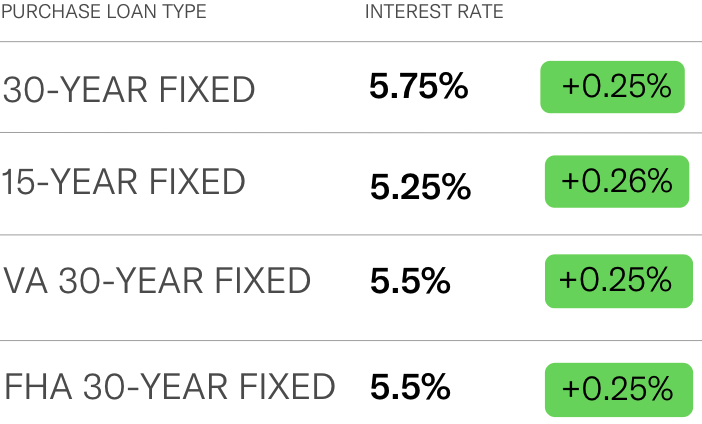Click the FHA 30-year 5.5% rate
The width and height of the screenshot is (702, 424).
[410, 386]
